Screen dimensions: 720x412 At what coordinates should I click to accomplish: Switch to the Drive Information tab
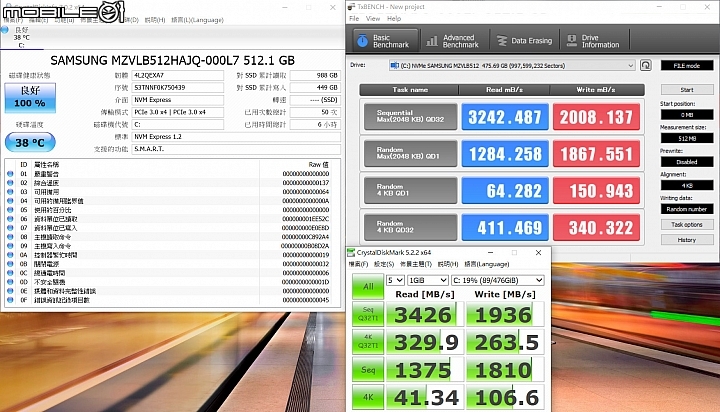594,41
